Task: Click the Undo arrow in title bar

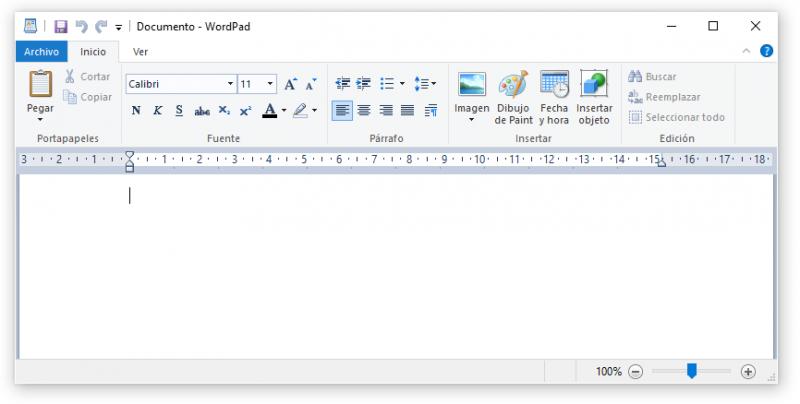Action: coord(82,27)
